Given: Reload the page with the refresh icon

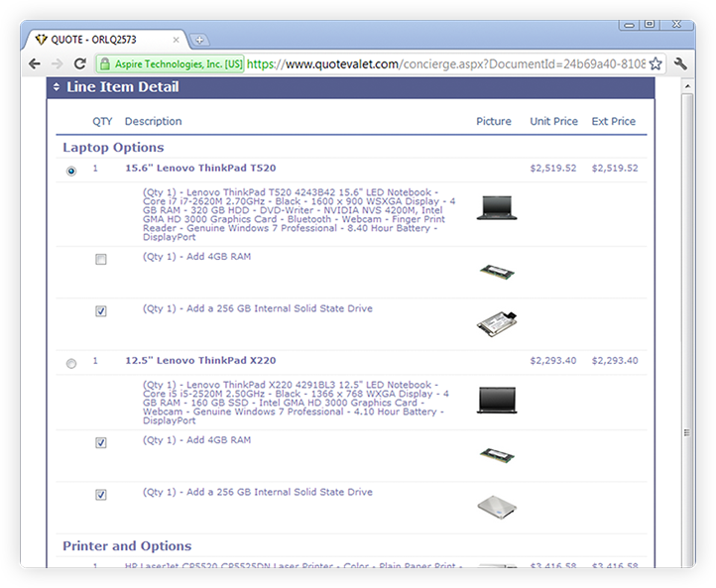Looking at the screenshot, I should point(80,63).
